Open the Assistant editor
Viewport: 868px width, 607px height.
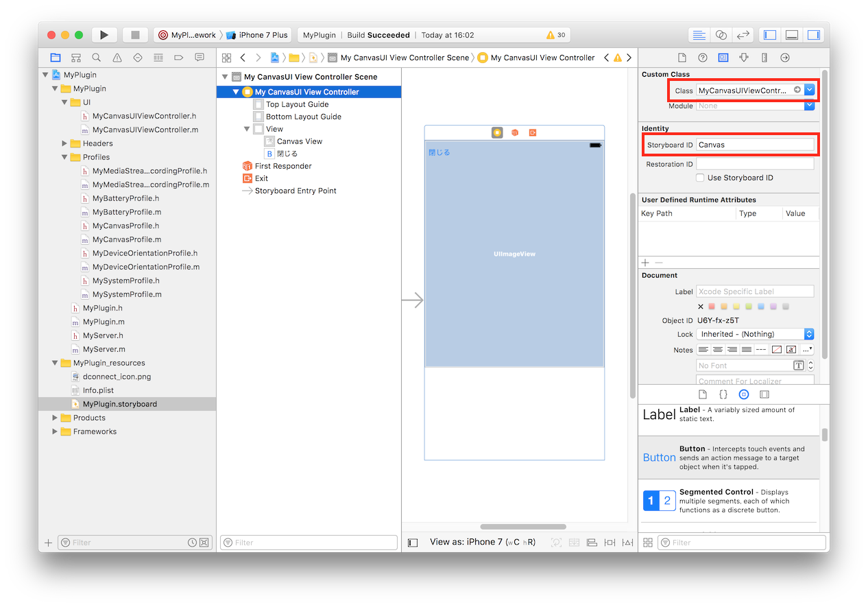point(721,35)
